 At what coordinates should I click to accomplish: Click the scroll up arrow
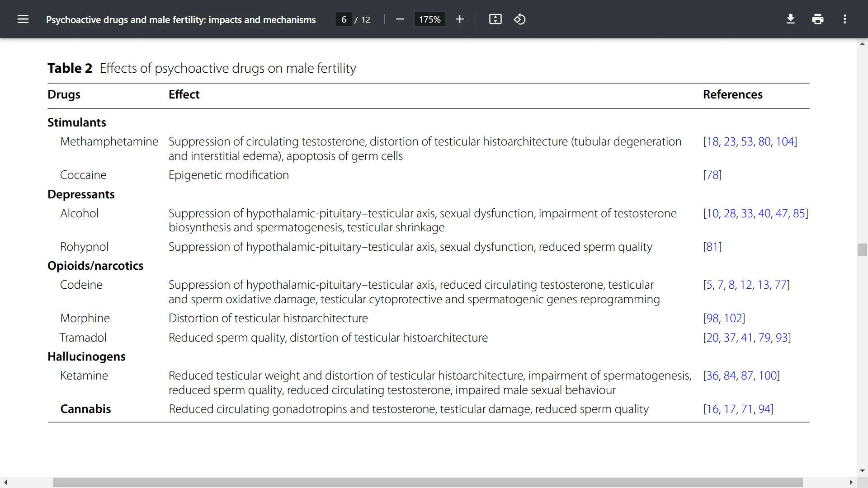pyautogui.click(x=862, y=44)
